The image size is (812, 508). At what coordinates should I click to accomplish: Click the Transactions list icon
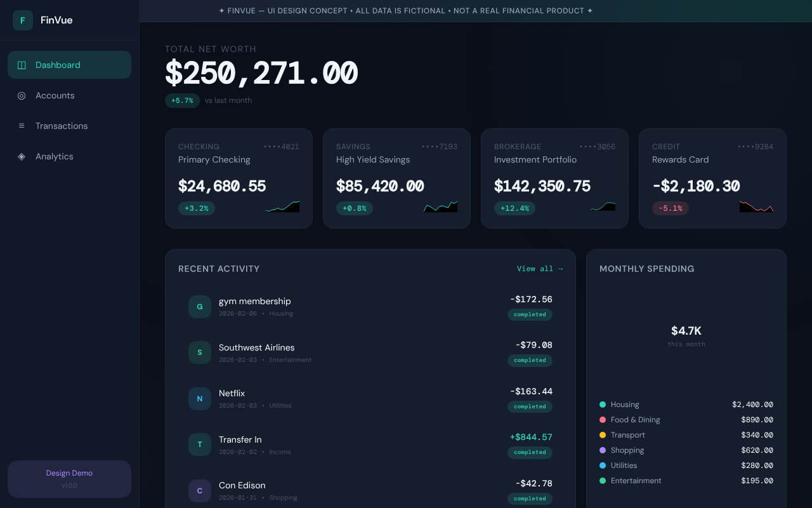[x=20, y=126]
